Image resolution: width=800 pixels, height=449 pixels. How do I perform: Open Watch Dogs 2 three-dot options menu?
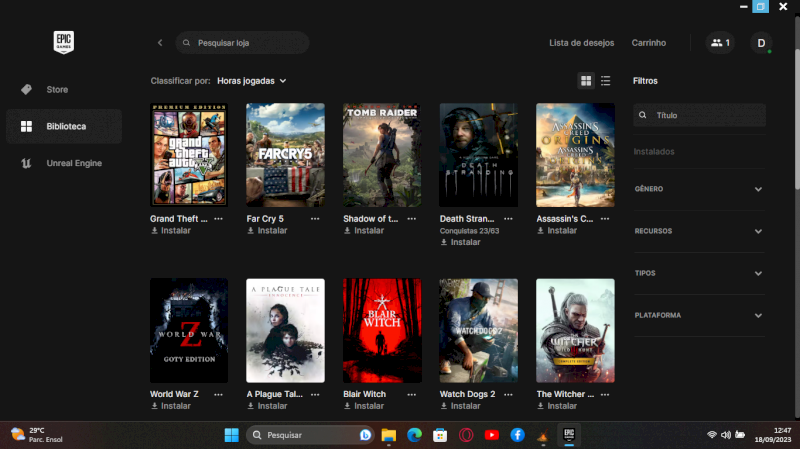click(508, 394)
